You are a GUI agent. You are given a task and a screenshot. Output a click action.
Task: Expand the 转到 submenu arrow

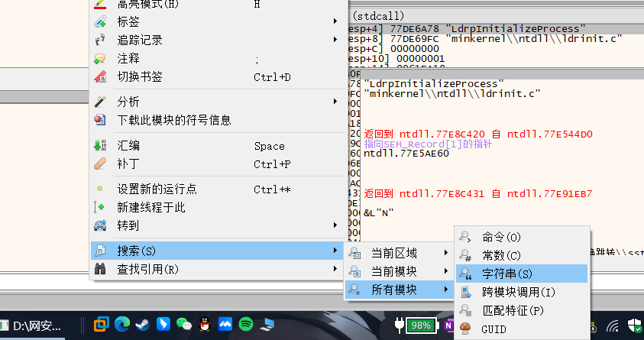(x=335, y=225)
